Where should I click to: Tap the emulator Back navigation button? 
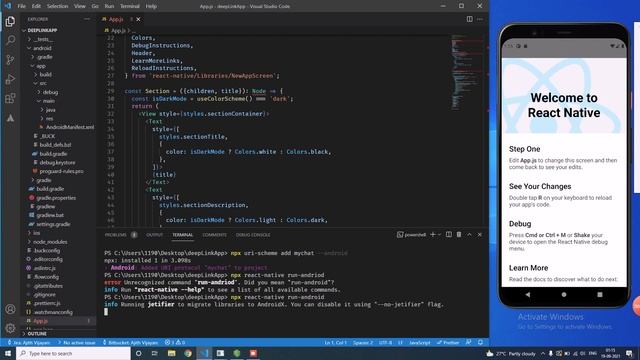528,294
